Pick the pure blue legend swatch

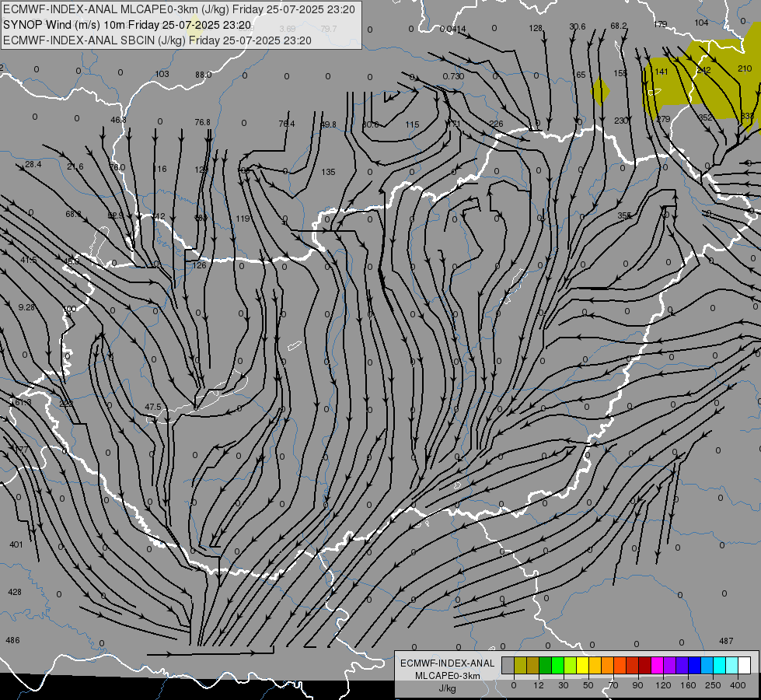coord(694,665)
